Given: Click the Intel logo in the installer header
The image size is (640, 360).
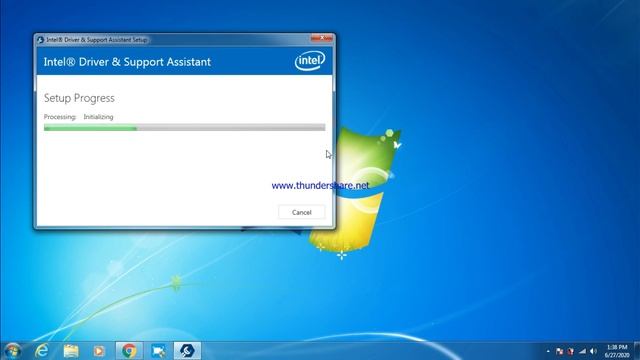Looking at the screenshot, I should [310, 61].
